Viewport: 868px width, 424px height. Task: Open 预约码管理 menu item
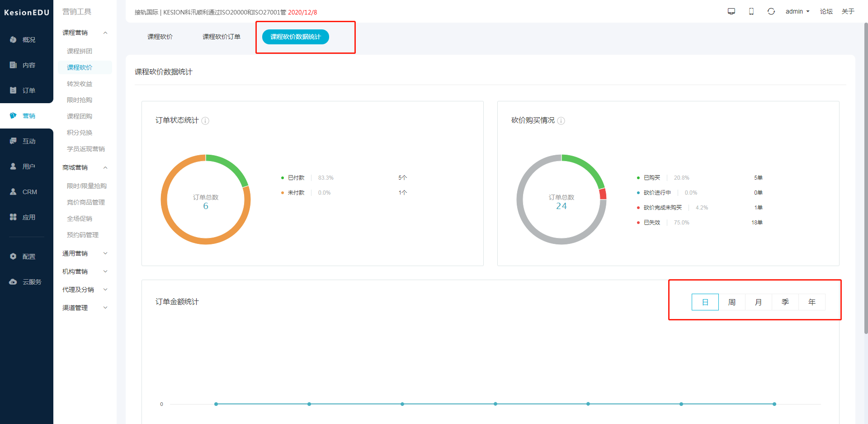[83, 235]
